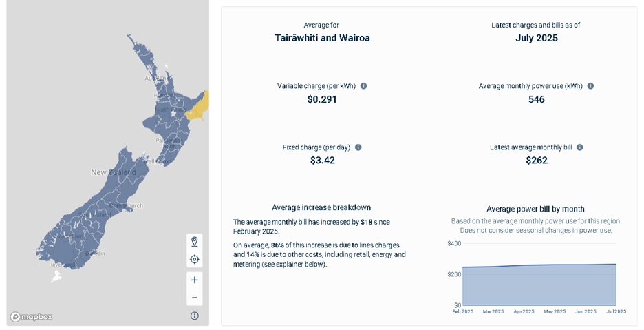Select the yellow highlighted Tairāwhiti region
Viewport: 644px width, 330px height.
(198, 108)
